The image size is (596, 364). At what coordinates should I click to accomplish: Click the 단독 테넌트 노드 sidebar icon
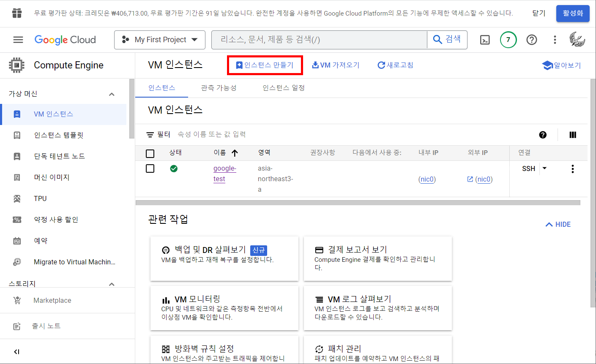pos(17,156)
